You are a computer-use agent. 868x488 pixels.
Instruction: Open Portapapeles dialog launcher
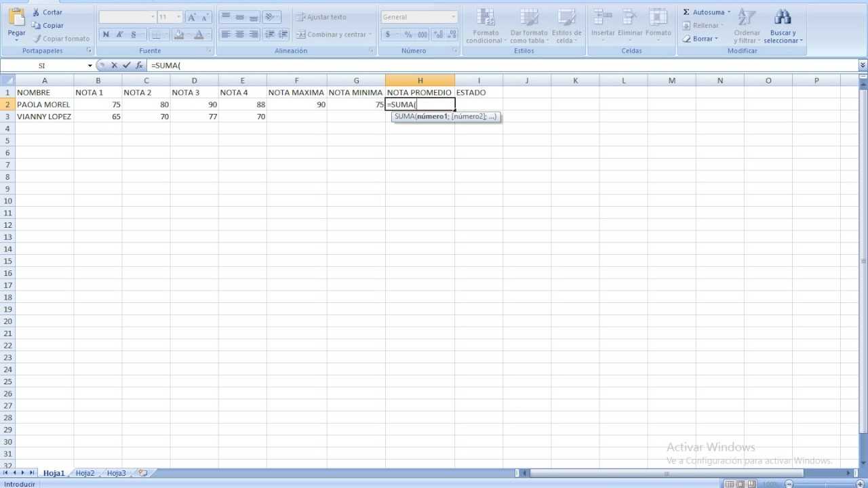89,51
